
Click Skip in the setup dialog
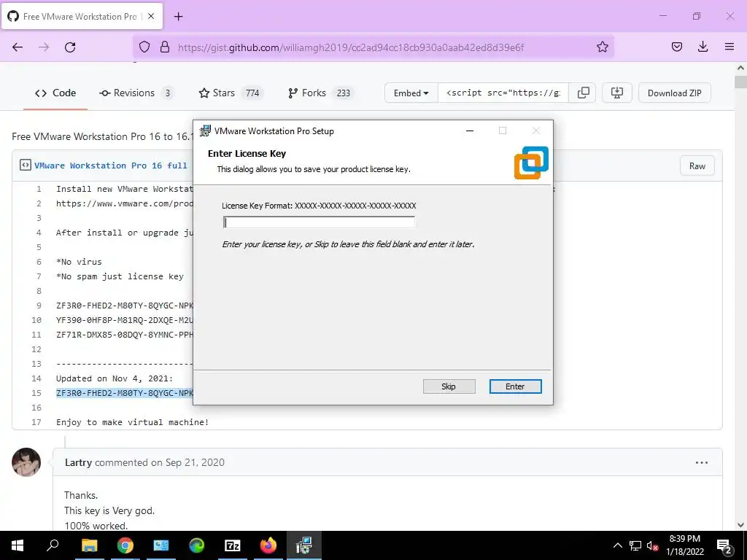point(449,386)
